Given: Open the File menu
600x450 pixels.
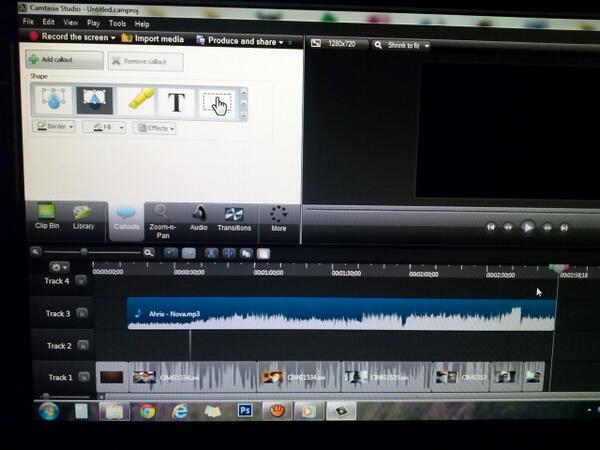Looking at the screenshot, I should click(x=28, y=21).
